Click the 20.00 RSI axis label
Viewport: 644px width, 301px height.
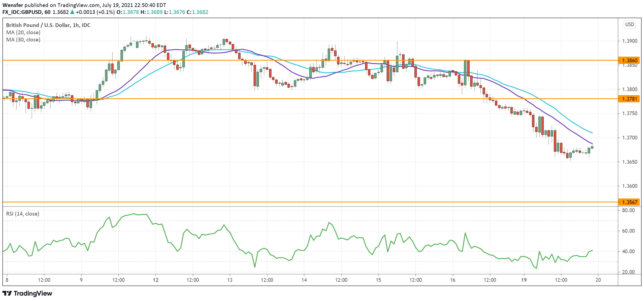(628, 272)
